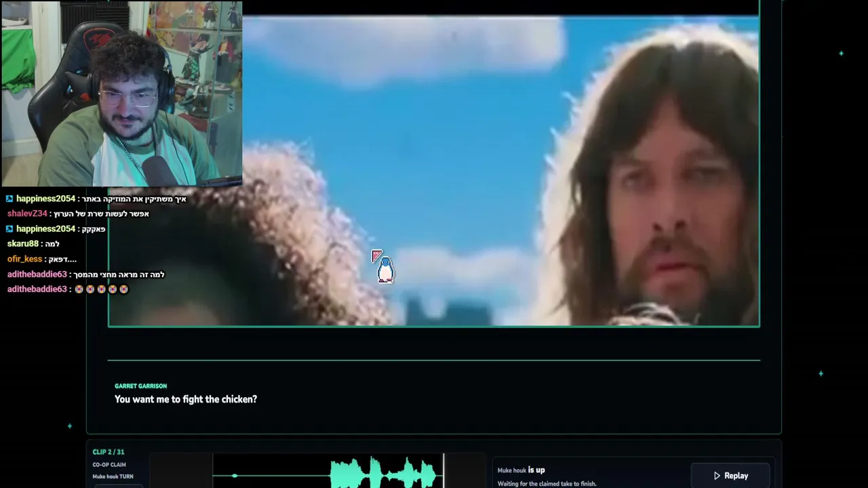
Task: Click the movie clip video preview
Action: pyautogui.click(x=434, y=171)
